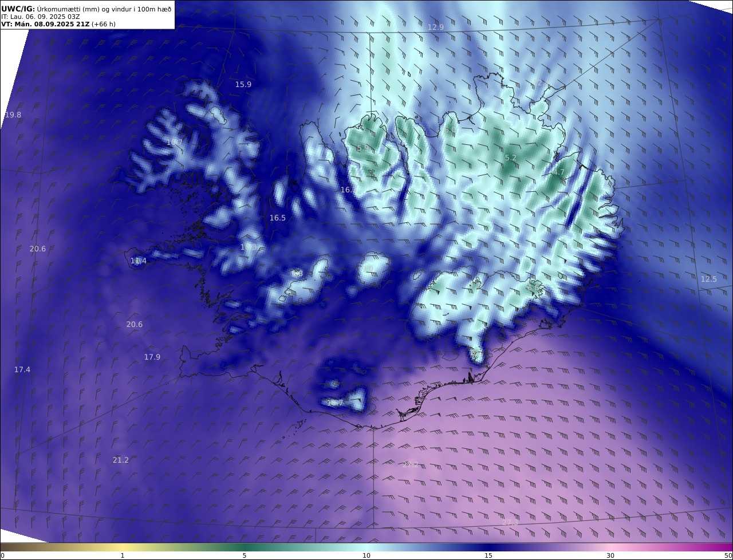This screenshot has height=560, width=733.
Task: Click the 16.5 value label
Action: click(x=278, y=218)
